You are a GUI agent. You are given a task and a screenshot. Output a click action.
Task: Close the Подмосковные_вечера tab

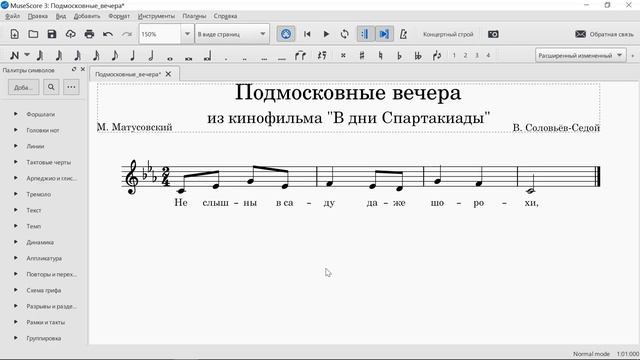click(168, 74)
